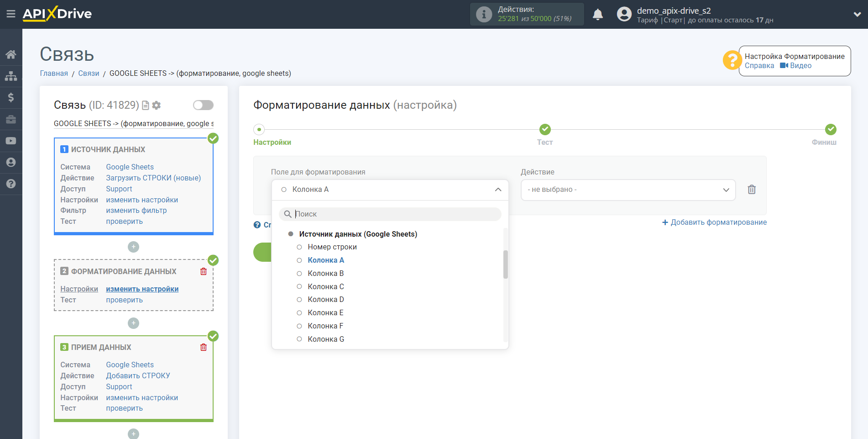Image resolution: width=868 pixels, height=439 pixels.
Task: Click Добавить форматирование
Action: pos(714,222)
